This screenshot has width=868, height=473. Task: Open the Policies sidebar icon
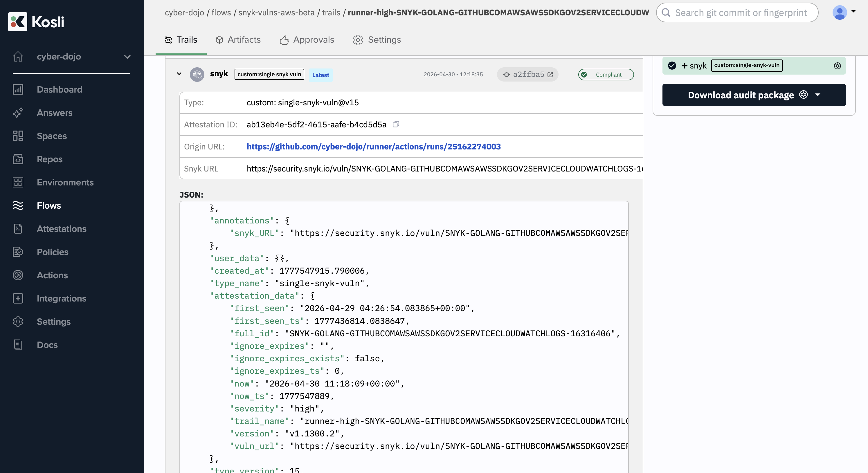pyautogui.click(x=18, y=252)
